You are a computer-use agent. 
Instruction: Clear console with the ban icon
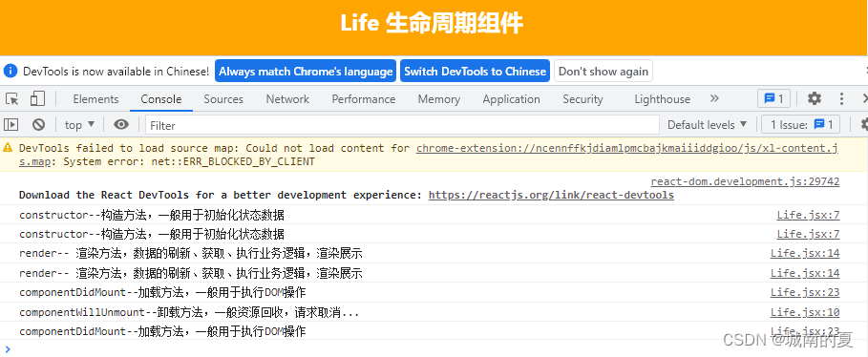point(38,124)
